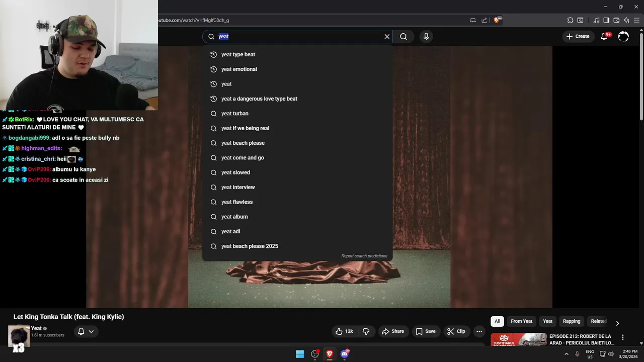
Task: Open subscription notification bell dropdown for Yeat
Action: [86, 331]
